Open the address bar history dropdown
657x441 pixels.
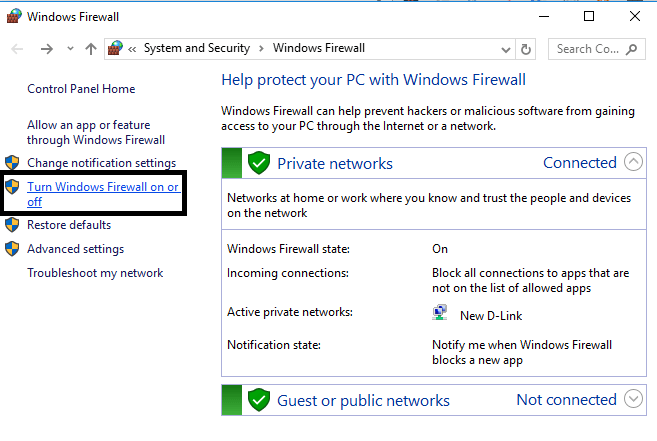tap(507, 48)
